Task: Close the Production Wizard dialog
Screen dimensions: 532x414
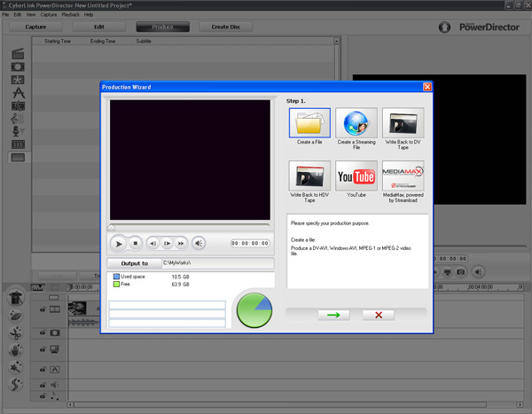Action: pyautogui.click(x=427, y=87)
